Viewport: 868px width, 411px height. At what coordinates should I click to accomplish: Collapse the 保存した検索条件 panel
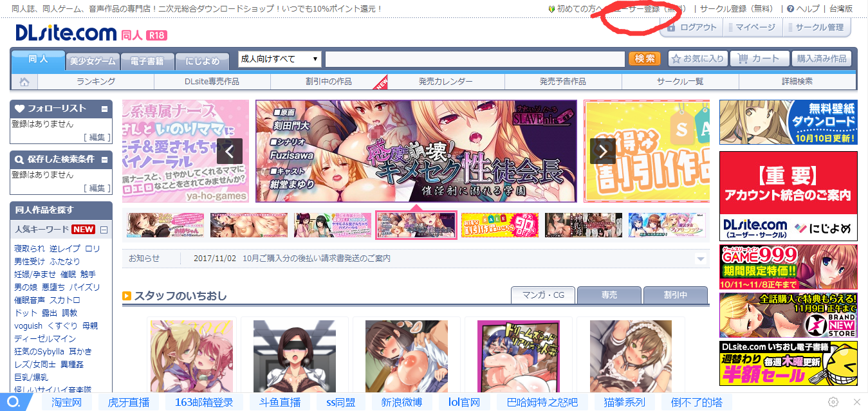[x=104, y=160]
